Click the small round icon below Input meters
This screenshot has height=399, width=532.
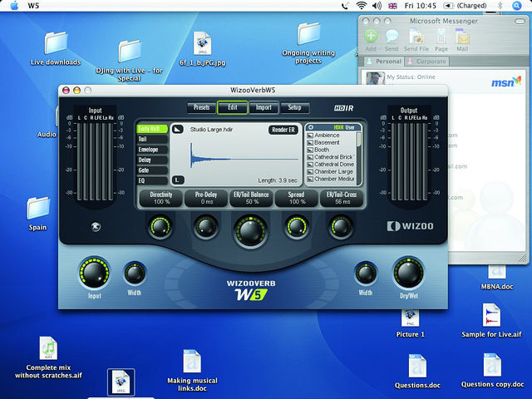click(x=96, y=226)
